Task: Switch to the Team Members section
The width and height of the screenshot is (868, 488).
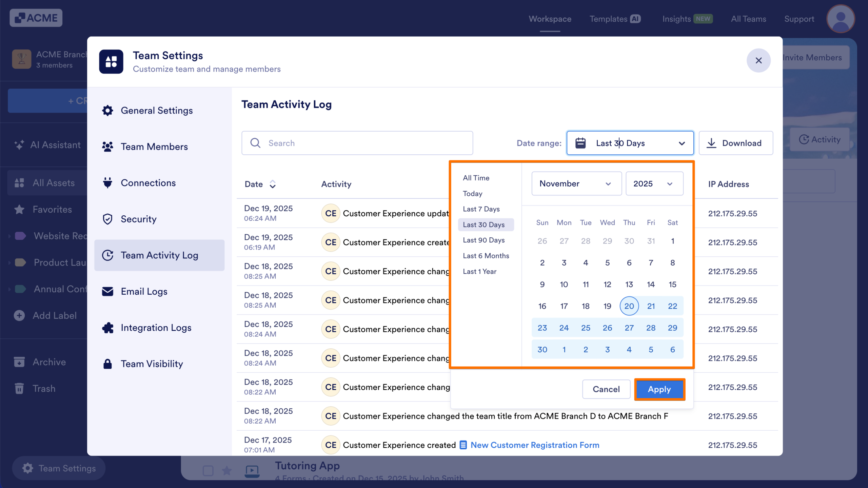Action: point(154,147)
